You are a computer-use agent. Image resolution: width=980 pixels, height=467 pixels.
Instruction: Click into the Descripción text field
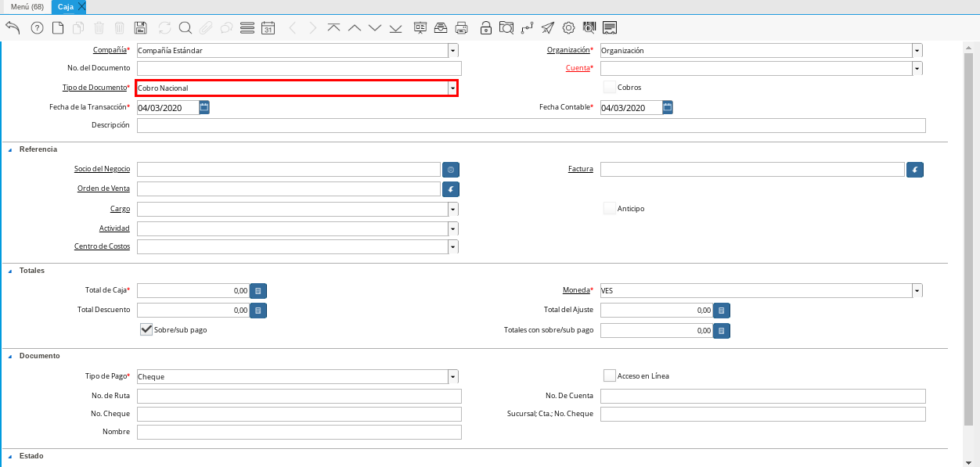pos(531,126)
